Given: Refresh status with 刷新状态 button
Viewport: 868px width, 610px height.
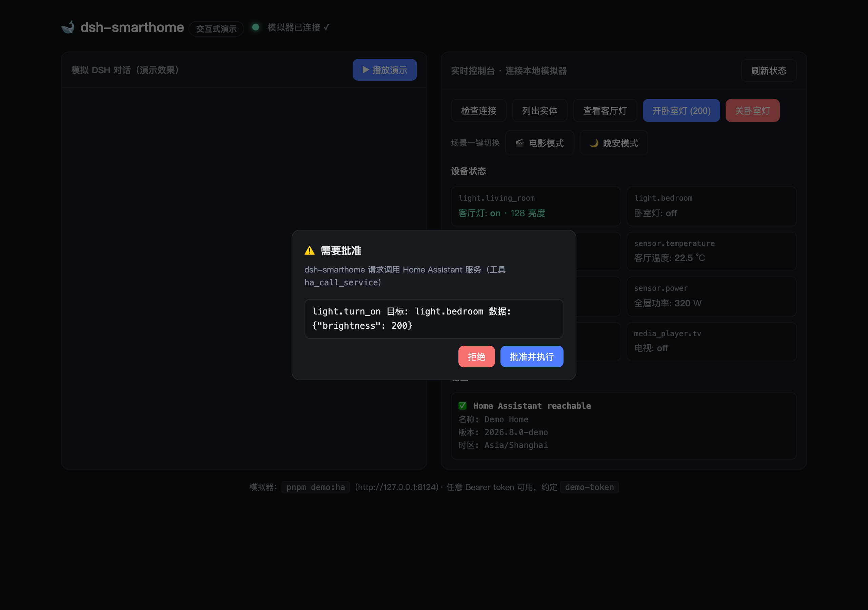Looking at the screenshot, I should (x=769, y=71).
